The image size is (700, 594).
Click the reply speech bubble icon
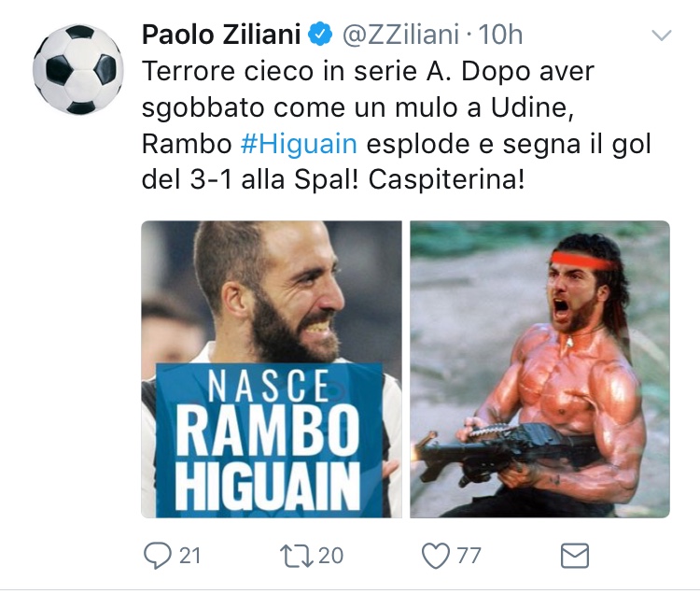157,556
